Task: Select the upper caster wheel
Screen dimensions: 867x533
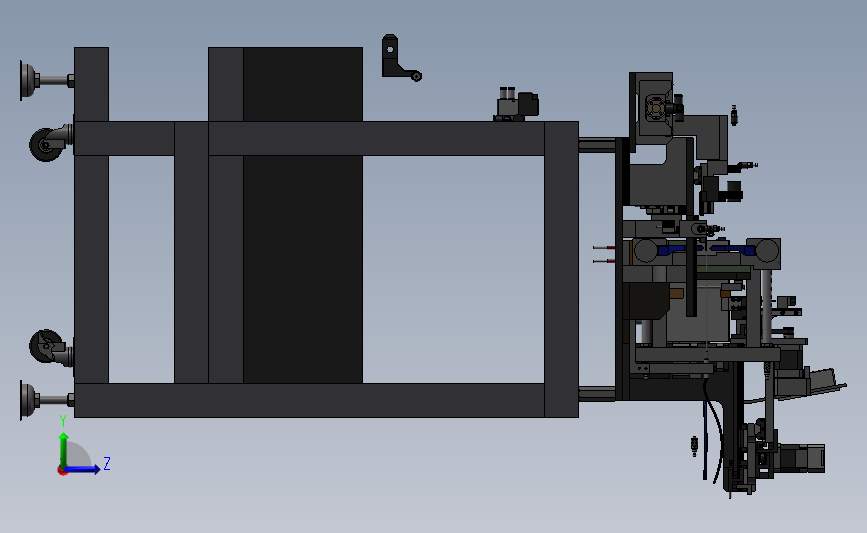Action: 46,144
